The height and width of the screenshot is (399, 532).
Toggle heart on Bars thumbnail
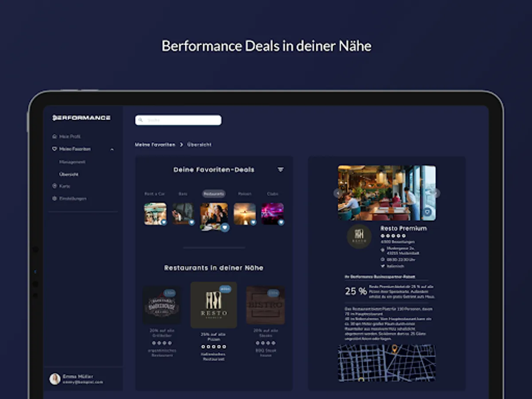(x=192, y=222)
